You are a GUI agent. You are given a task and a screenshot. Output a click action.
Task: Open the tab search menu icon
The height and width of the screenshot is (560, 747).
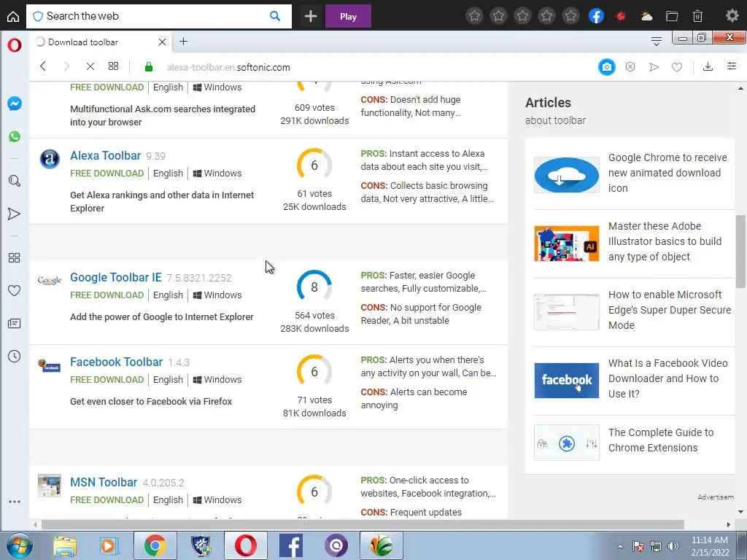[657, 42]
